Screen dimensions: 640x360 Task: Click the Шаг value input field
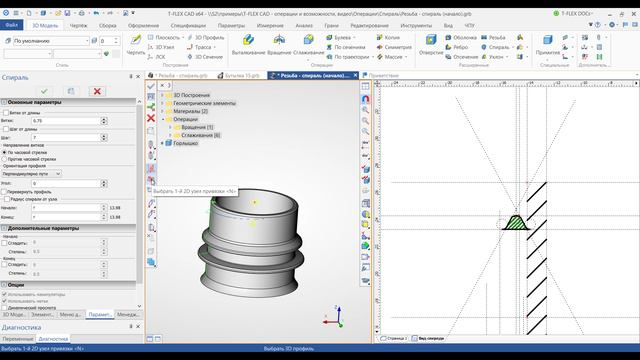click(66, 138)
